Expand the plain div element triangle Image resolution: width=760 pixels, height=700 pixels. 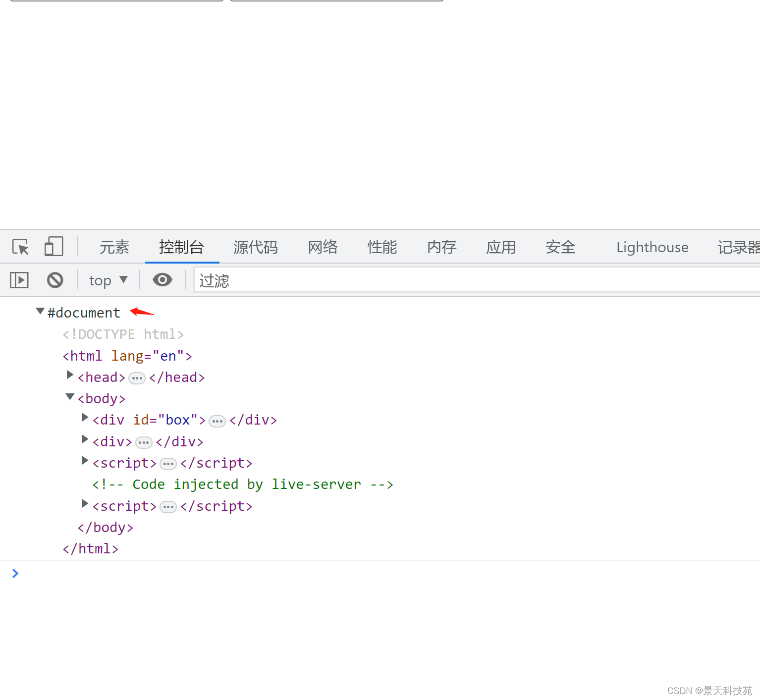[x=85, y=439]
